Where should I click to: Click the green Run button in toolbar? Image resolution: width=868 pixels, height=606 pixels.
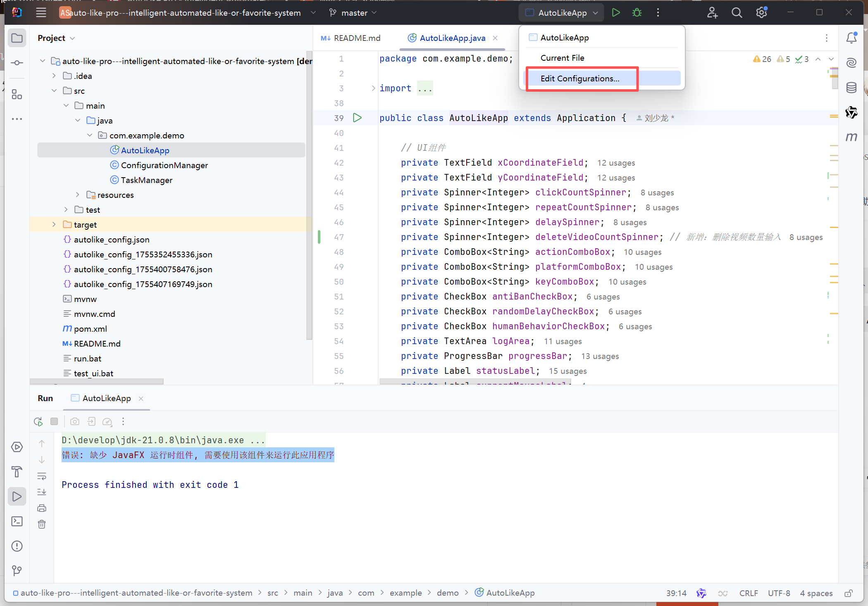(615, 13)
